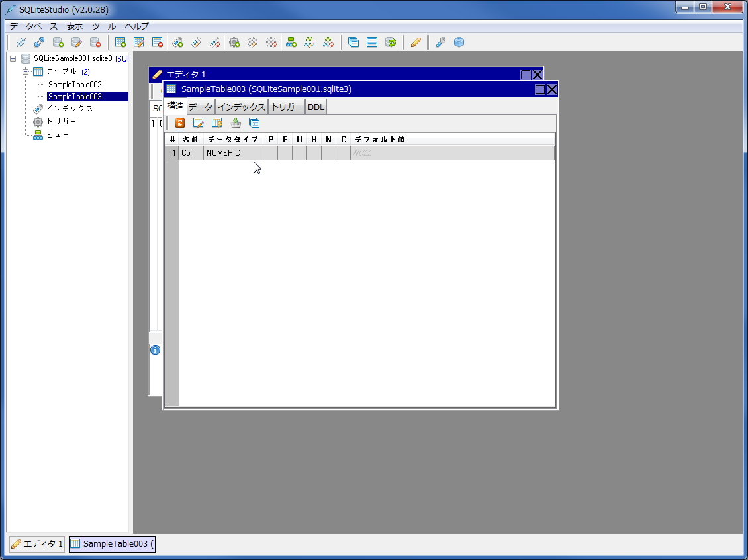
Task: Click the delete view icon
Action: click(x=328, y=42)
